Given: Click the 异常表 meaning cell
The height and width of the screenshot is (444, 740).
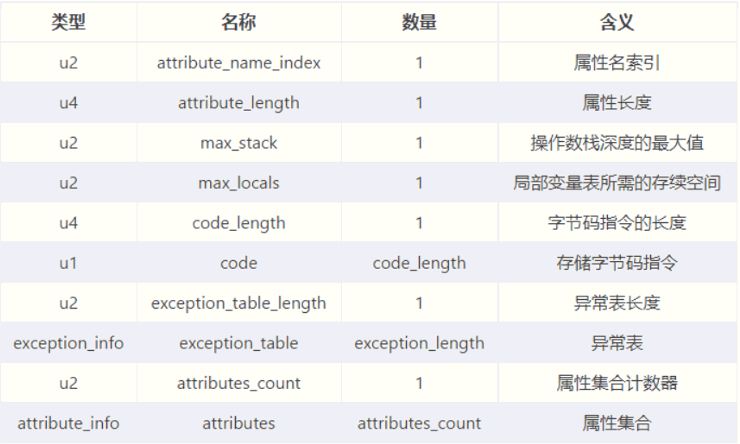Looking at the screenshot, I should tap(617, 343).
